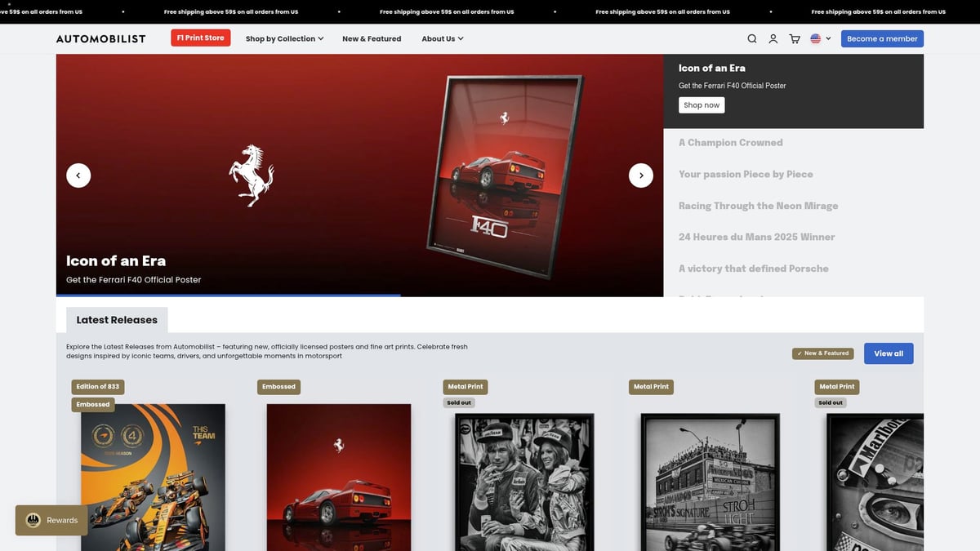Click the white prancing horse emblem
980x551 pixels.
[x=252, y=176]
